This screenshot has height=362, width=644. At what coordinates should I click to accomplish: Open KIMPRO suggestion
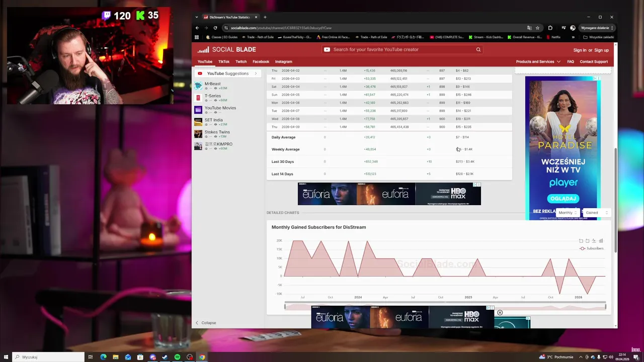(218, 144)
